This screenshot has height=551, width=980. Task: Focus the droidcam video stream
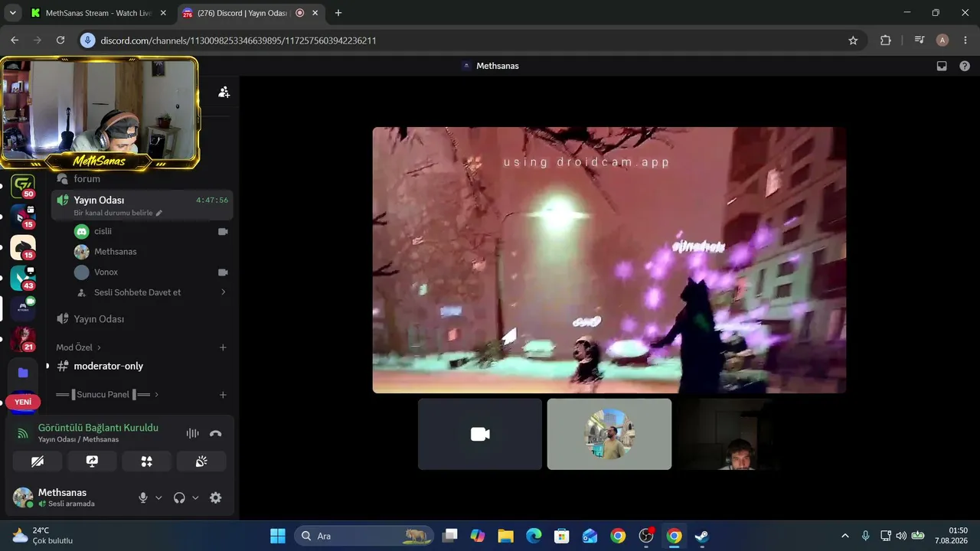tap(609, 260)
